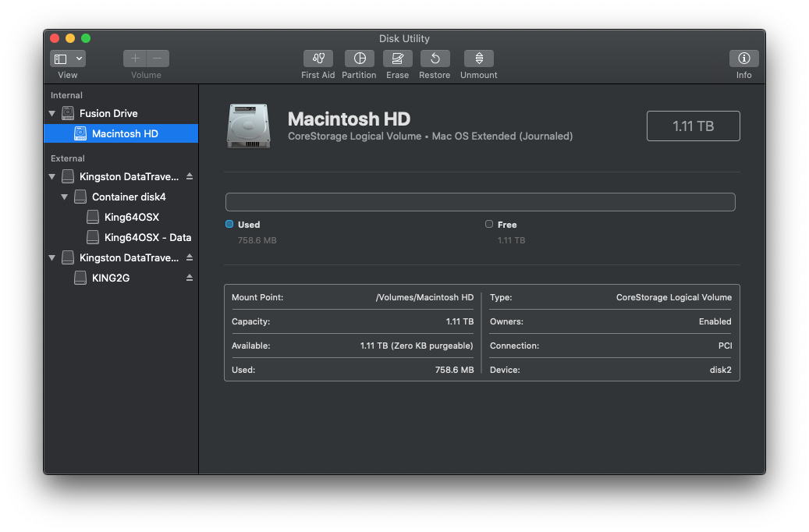Collapse first Kingston DataTraveler tree
Viewport: 809px width, 532px height.
point(52,176)
